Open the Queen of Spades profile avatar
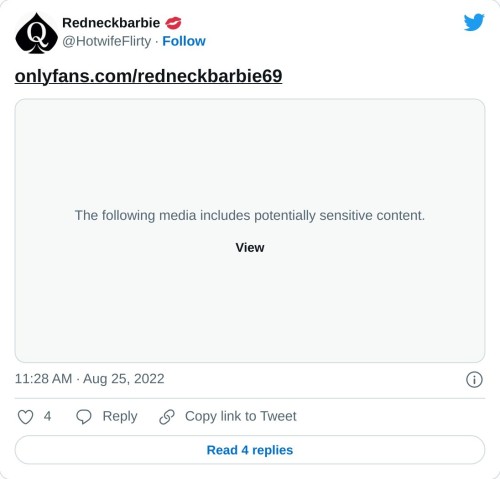Screen dimensions: 500x479 (x=36, y=33)
